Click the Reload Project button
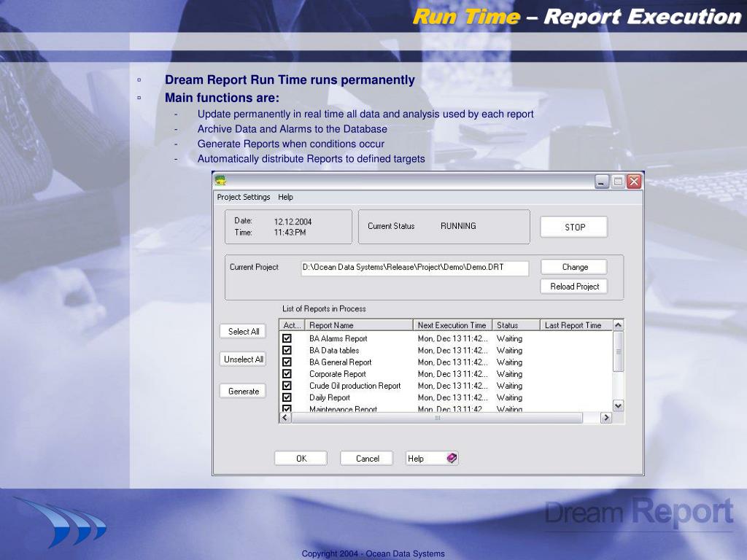Image resolution: width=747 pixels, height=560 pixels. coord(574,286)
